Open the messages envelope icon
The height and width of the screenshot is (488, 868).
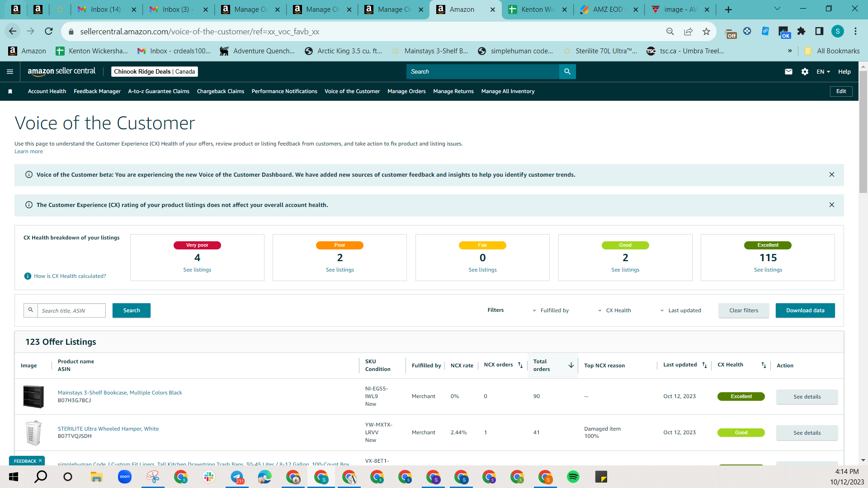[x=788, y=71]
